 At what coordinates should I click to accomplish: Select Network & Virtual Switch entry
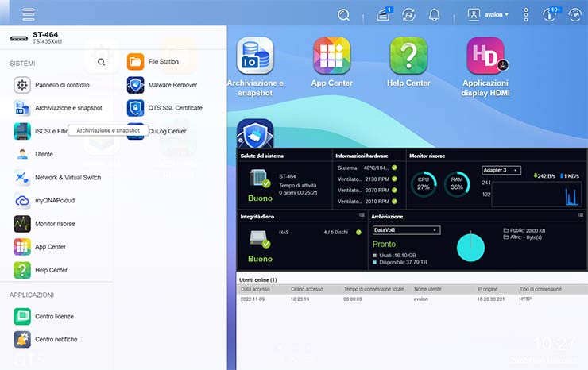(x=68, y=178)
